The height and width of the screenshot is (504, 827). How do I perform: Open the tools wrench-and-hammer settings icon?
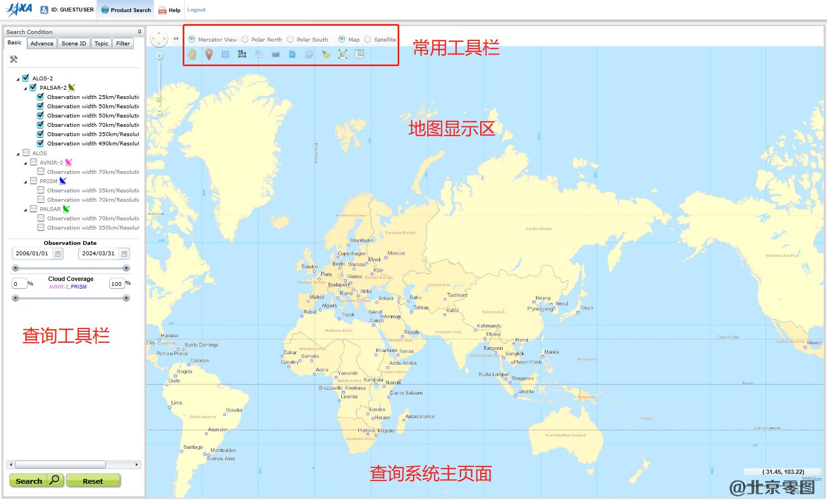click(14, 59)
